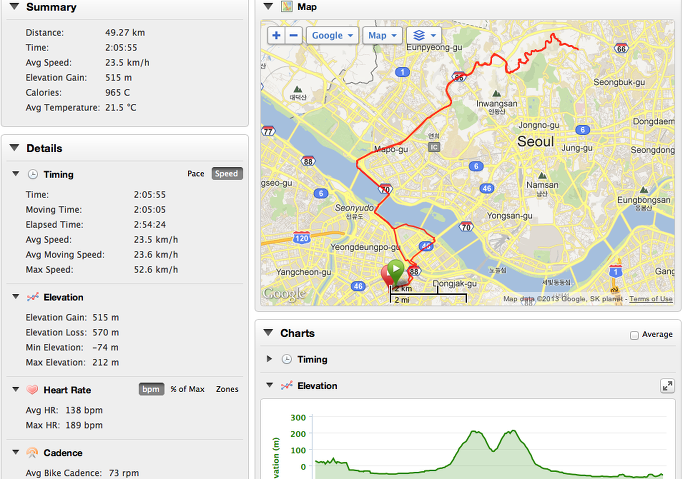Collapse the Map panel
Screen dimensions: 683x479
coord(268,6)
